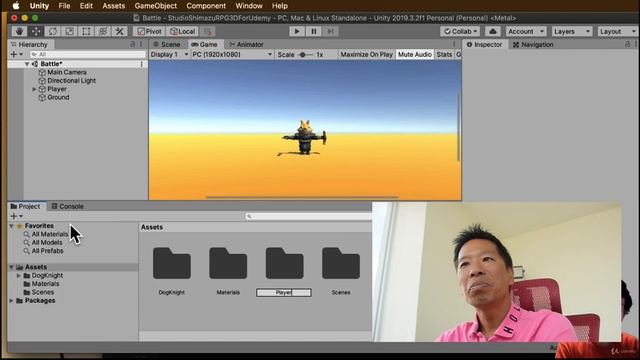
Task: Open the PC (1920x1080) resolution dropdown
Action: pos(232,54)
